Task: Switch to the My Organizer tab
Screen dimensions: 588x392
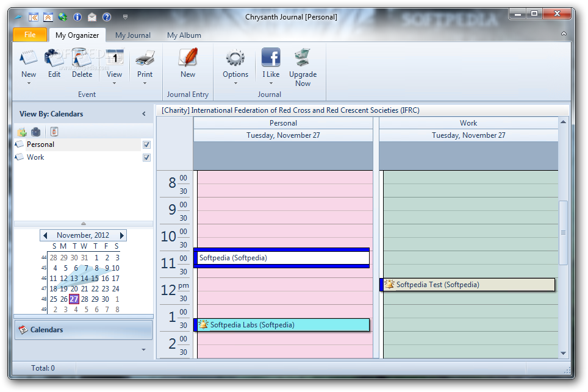Action: 77,35
